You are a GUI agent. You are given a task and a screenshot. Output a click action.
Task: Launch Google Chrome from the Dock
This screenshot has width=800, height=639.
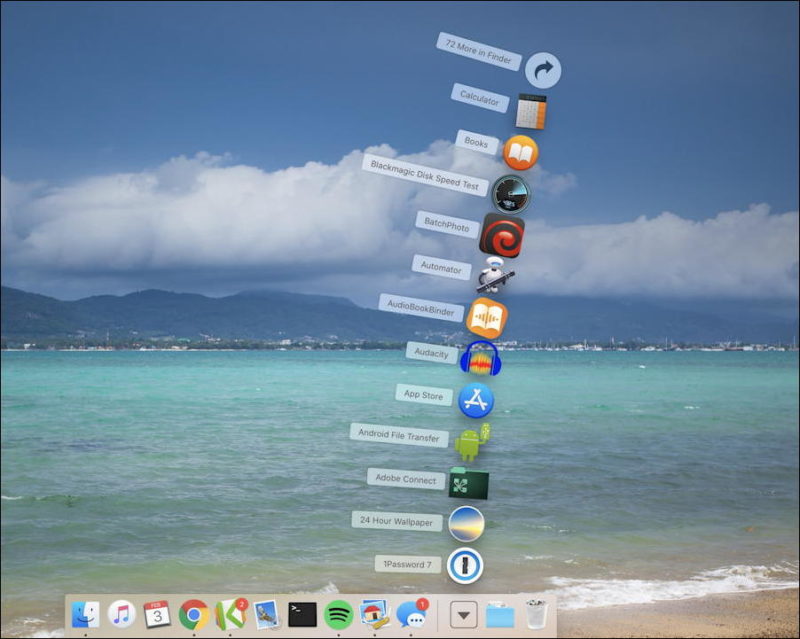(196, 615)
